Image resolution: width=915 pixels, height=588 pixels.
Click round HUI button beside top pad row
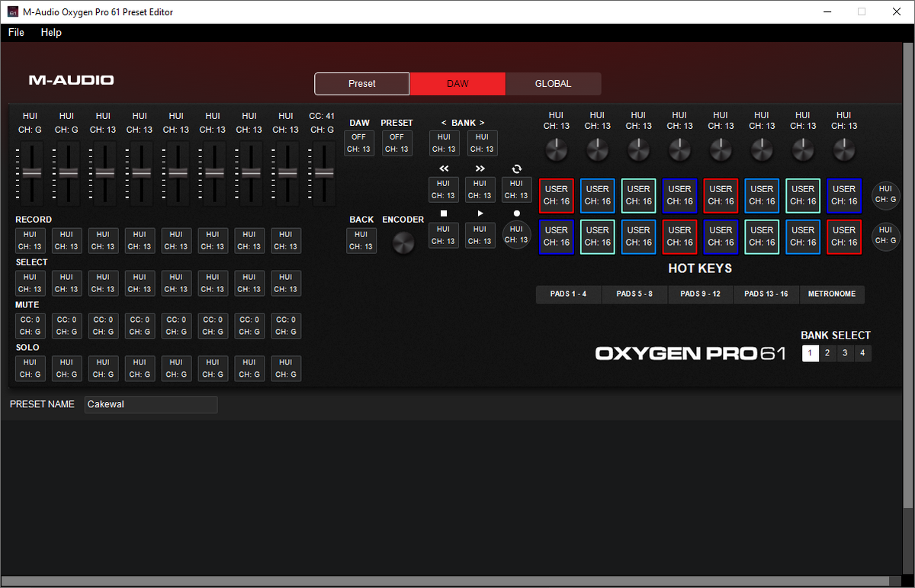[x=885, y=194]
